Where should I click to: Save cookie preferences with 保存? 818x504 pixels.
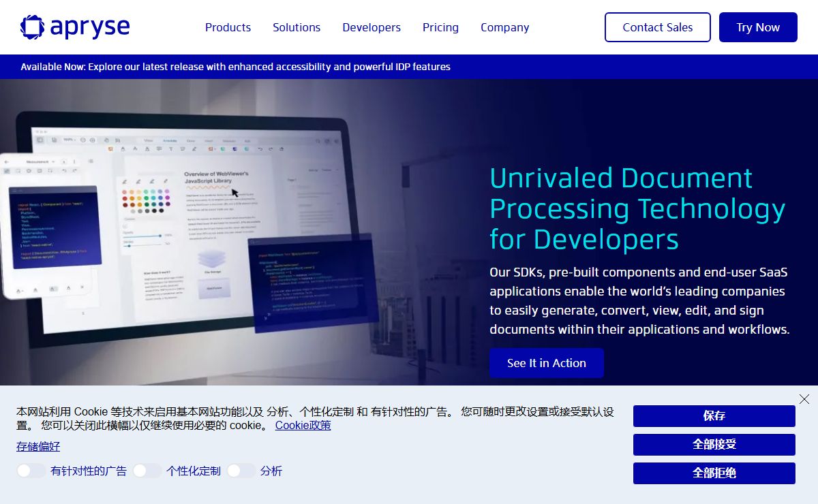(714, 416)
